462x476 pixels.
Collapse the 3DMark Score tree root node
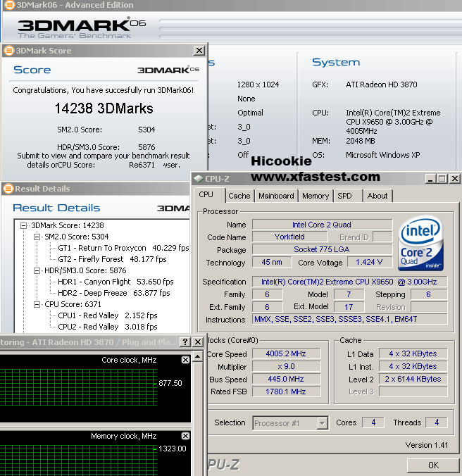click(24, 225)
